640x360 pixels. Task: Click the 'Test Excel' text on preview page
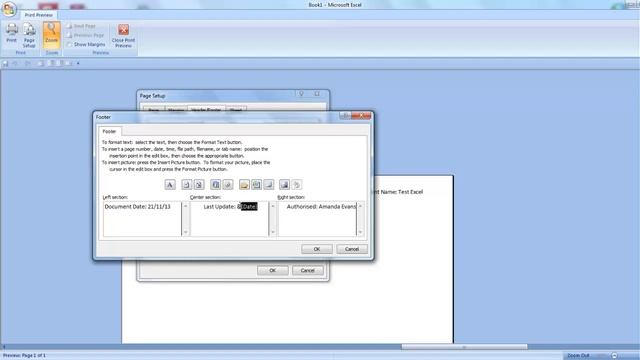coord(410,191)
